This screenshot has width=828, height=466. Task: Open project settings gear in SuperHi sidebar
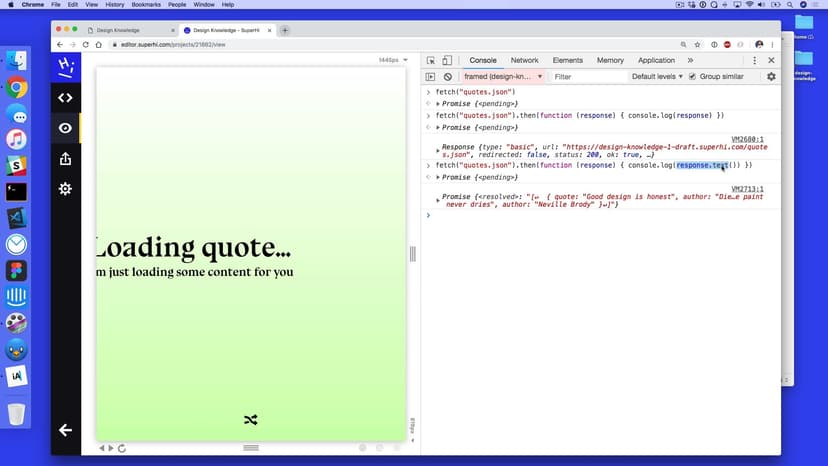pyautogui.click(x=65, y=188)
